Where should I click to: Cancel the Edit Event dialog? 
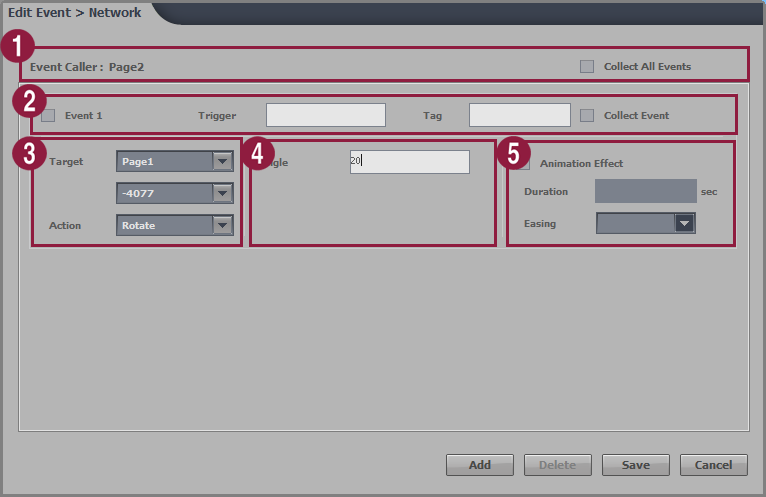coord(714,465)
